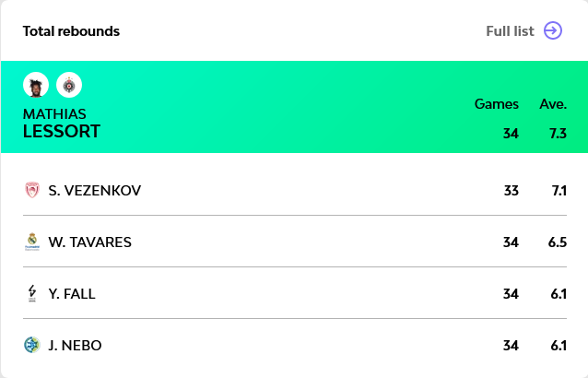Viewport: 588px width, 378px height.
Task: Click the Full list arrow icon
Action: click(553, 30)
